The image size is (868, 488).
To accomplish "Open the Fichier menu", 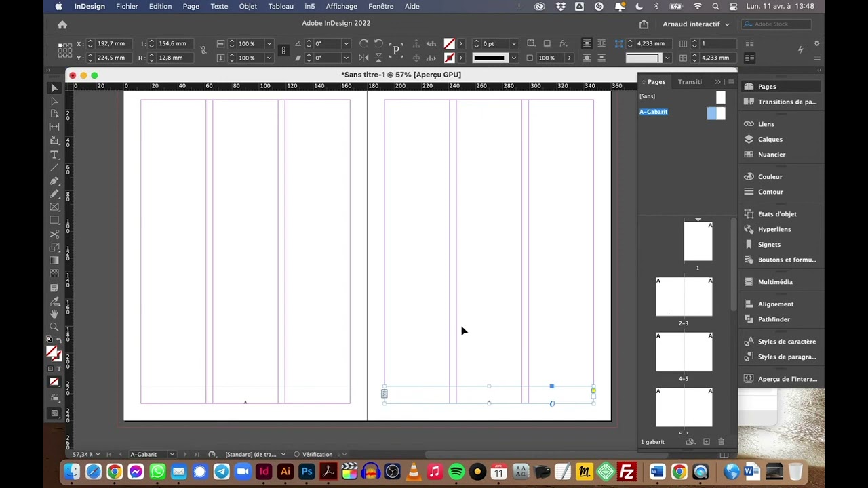I will point(127,6).
